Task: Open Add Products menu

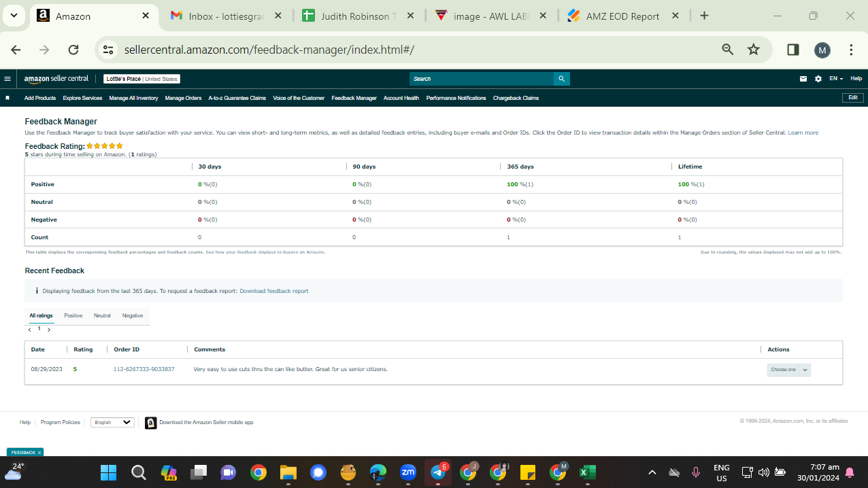Action: click(x=40, y=98)
